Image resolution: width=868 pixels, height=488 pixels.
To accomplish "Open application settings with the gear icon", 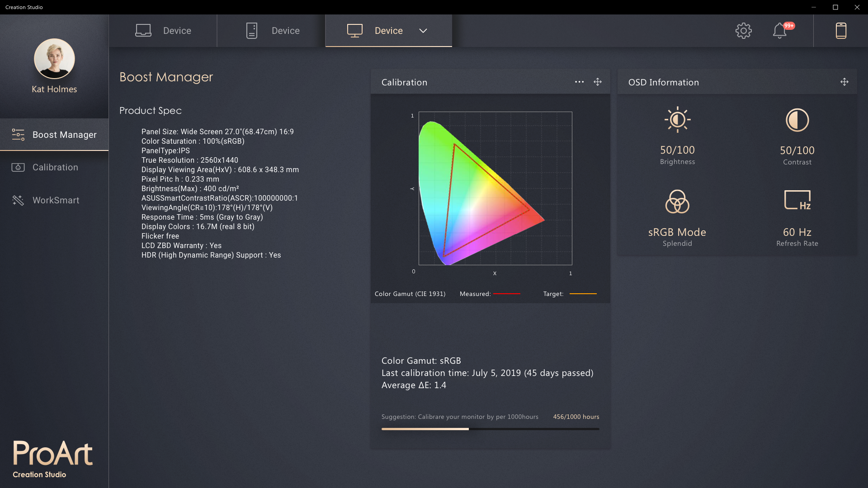I will point(744,31).
